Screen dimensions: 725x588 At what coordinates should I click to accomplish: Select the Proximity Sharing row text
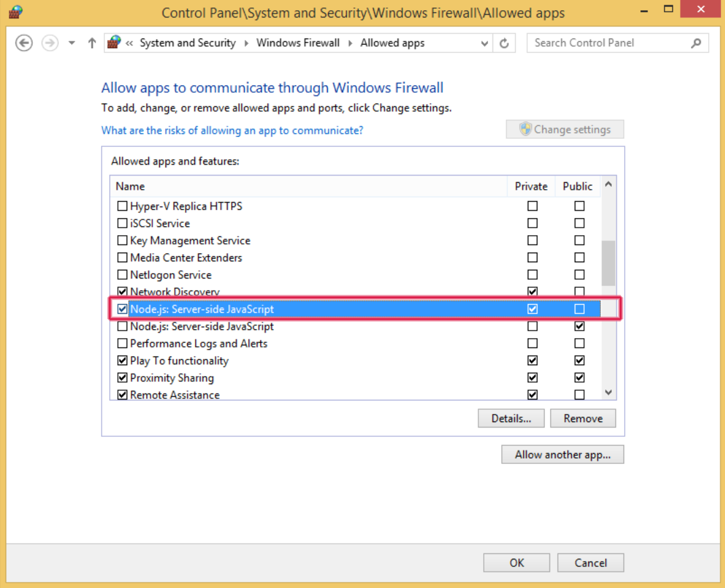pos(172,378)
